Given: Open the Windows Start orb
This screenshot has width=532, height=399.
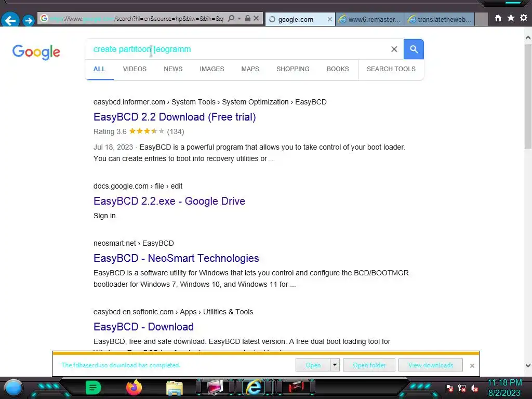Looking at the screenshot, I should [x=14, y=388].
